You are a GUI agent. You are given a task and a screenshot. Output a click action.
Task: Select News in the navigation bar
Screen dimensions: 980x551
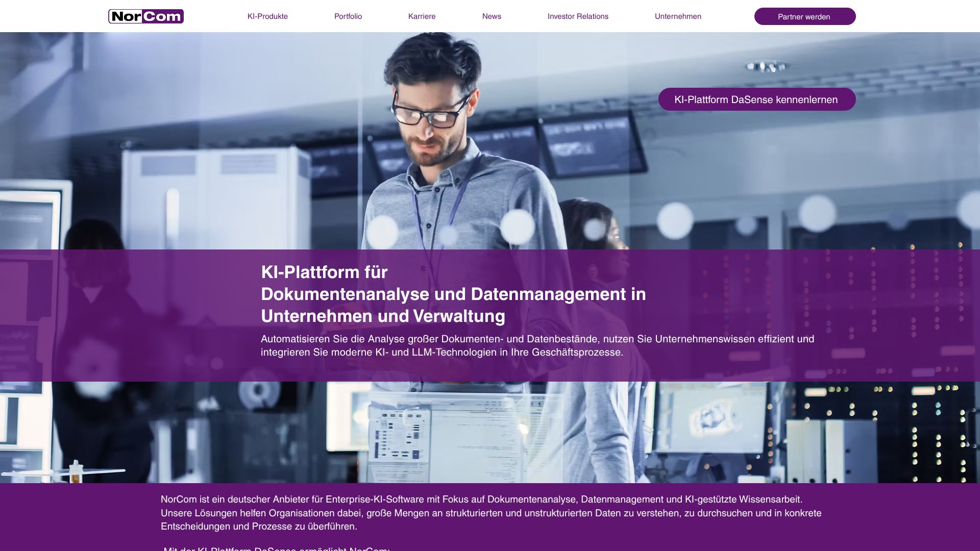coord(492,16)
